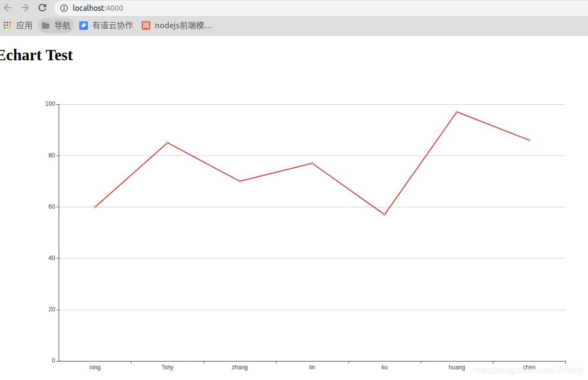View site information icon in address bar
Viewport: 588px width, 380px height.
(x=64, y=8)
